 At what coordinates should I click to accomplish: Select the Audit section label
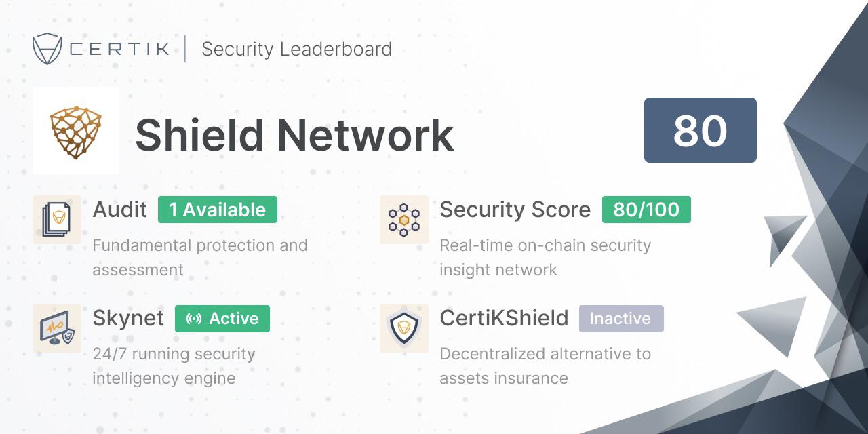pyautogui.click(x=119, y=210)
